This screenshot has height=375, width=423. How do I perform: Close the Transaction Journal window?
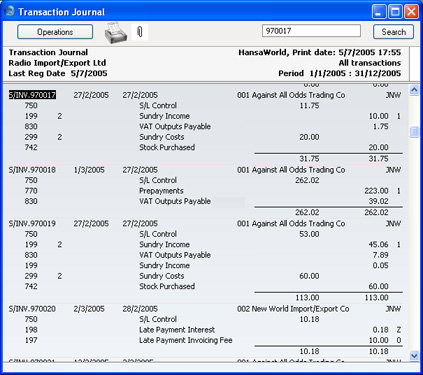tap(412, 12)
